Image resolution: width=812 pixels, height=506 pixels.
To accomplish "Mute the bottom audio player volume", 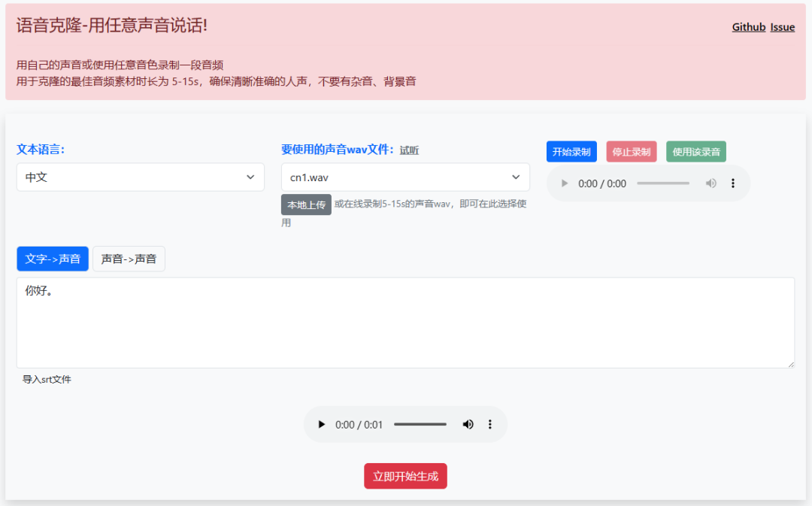I will pos(468,424).
